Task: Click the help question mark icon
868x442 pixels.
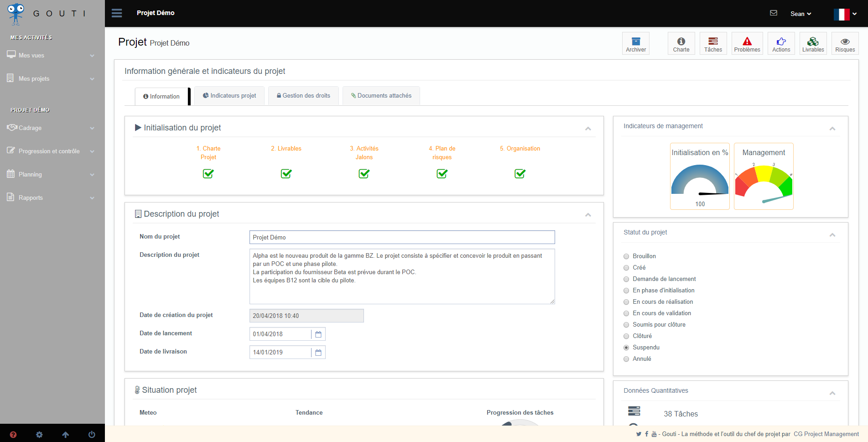Action: coord(13,435)
